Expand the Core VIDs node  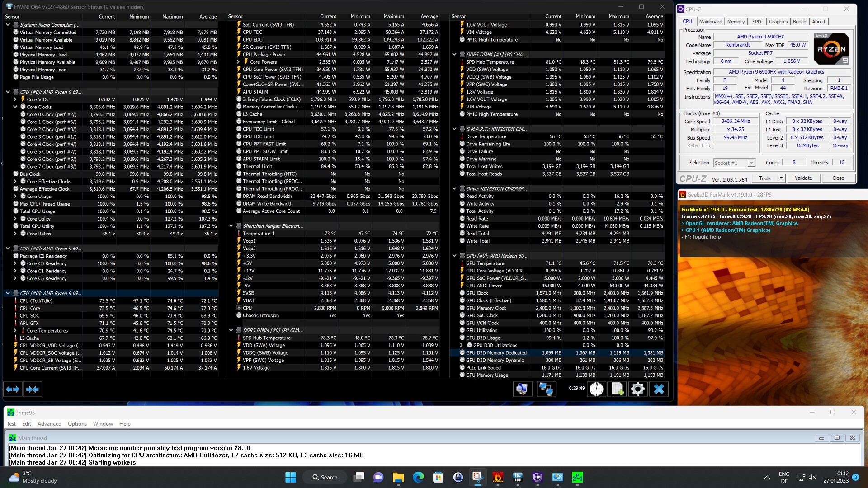pos(15,99)
